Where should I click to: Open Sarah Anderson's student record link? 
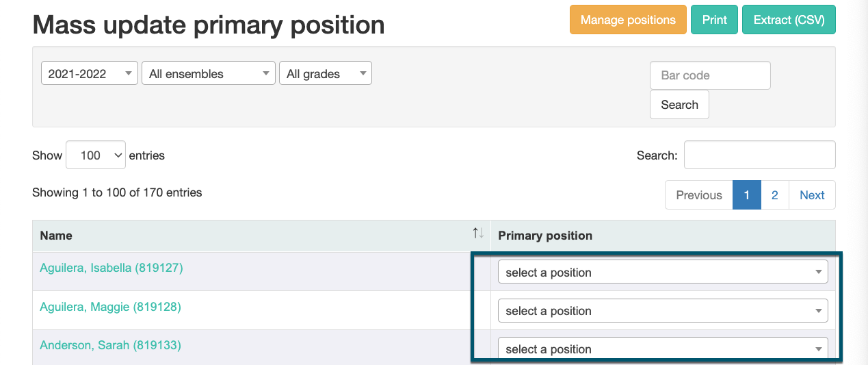[x=110, y=345]
